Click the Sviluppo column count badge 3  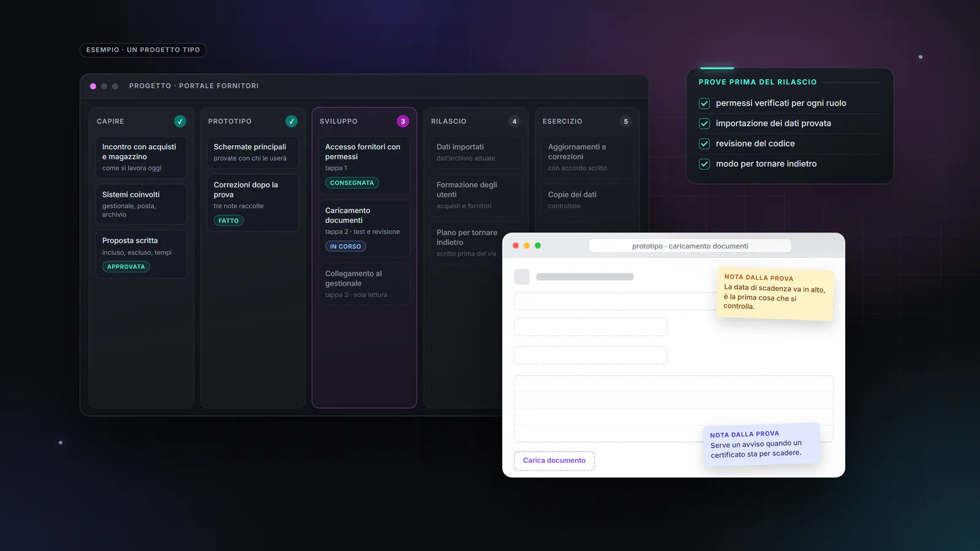click(x=403, y=121)
